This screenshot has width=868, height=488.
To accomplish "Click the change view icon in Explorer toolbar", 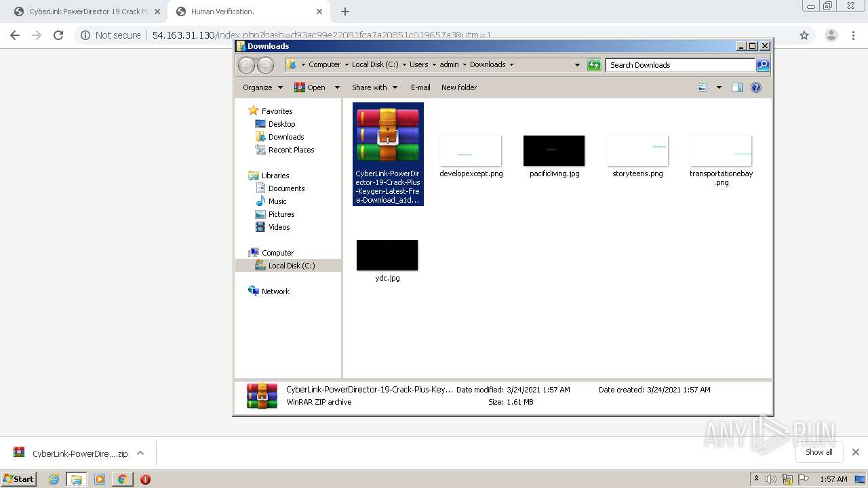I will (703, 87).
